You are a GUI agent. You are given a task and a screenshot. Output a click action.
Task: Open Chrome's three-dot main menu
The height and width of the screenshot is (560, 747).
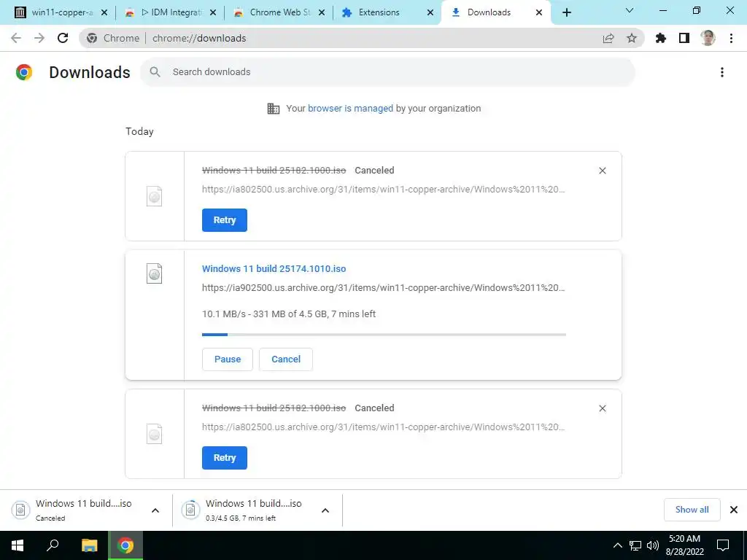point(731,38)
